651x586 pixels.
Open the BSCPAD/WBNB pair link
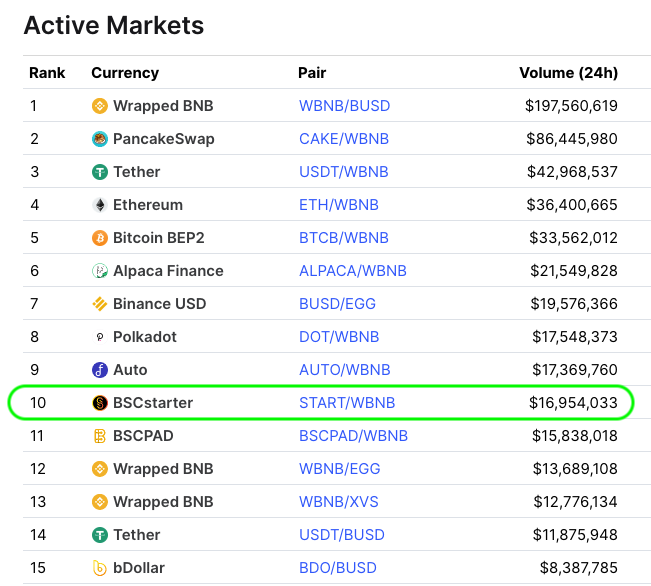[353, 436]
